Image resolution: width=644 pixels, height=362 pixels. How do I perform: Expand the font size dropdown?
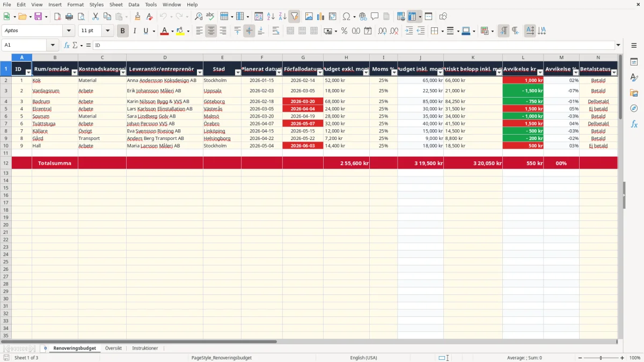click(x=108, y=31)
